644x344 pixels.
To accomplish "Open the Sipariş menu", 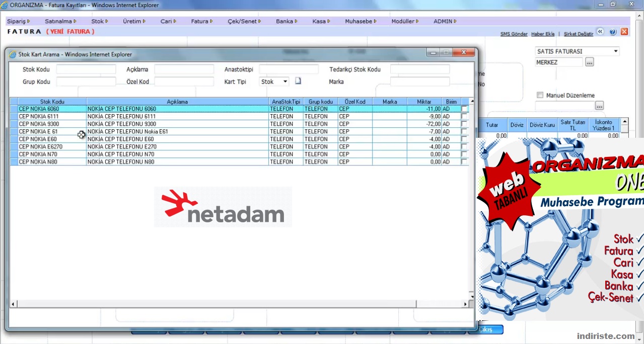I will pos(18,21).
